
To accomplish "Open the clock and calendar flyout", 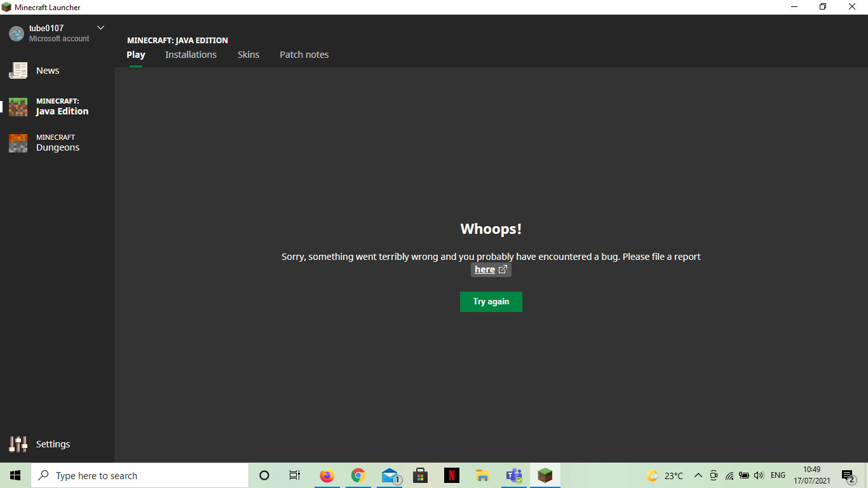I will [x=811, y=475].
